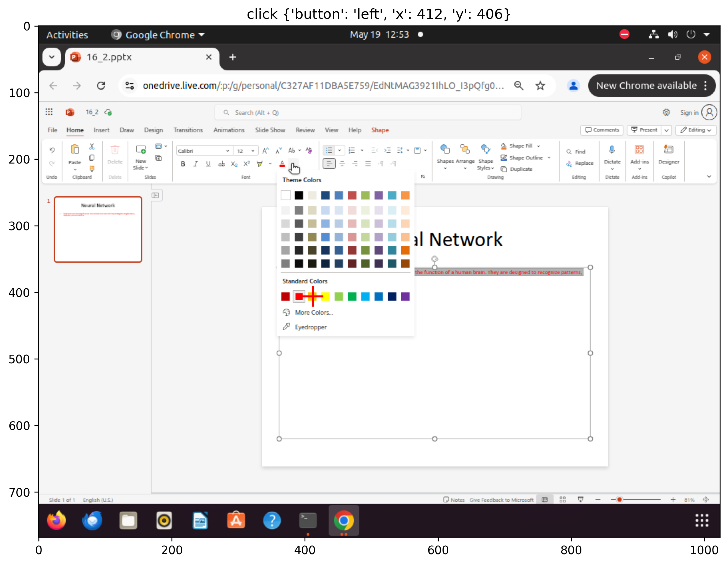Screen dimensions: 728x565
Task: Toggle italic formatting
Action: (x=196, y=164)
